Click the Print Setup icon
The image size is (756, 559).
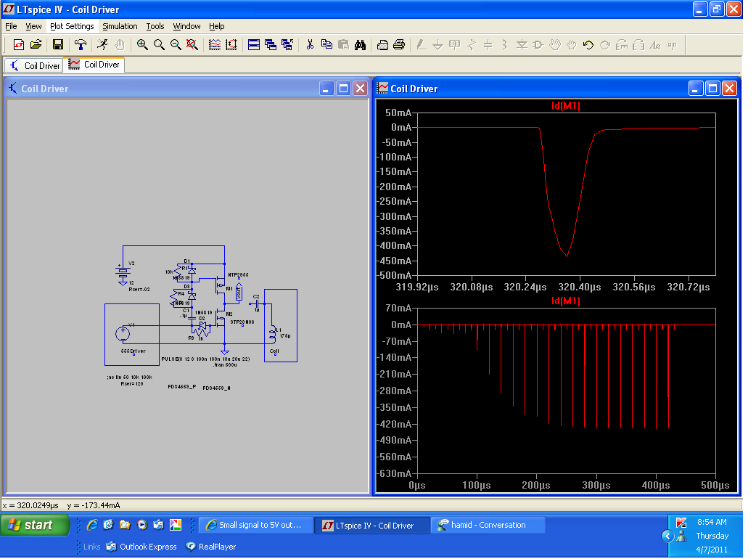382,45
